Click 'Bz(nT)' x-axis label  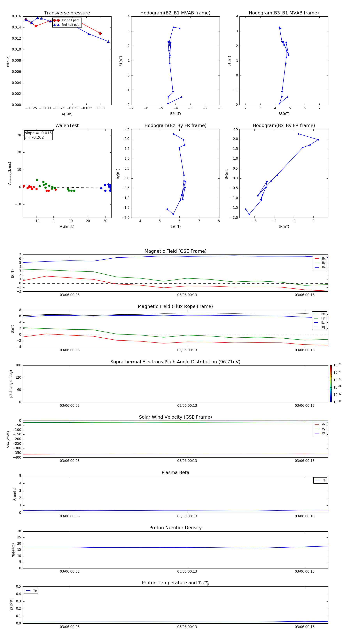[x=175, y=227]
